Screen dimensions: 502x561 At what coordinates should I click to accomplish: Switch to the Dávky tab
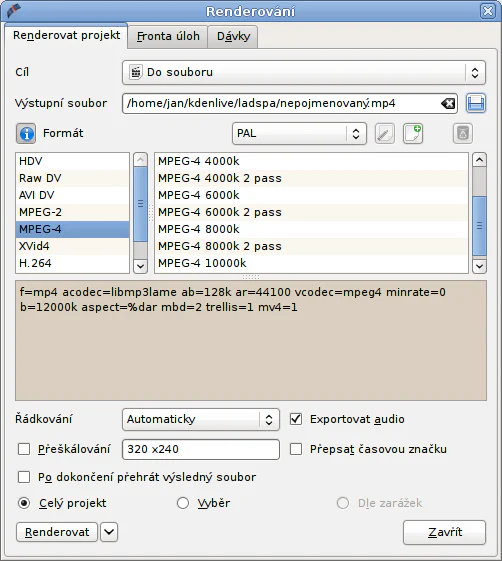tap(233, 36)
